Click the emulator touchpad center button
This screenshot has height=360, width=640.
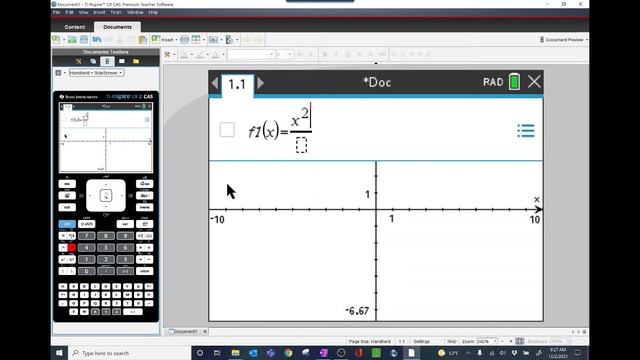(x=106, y=196)
